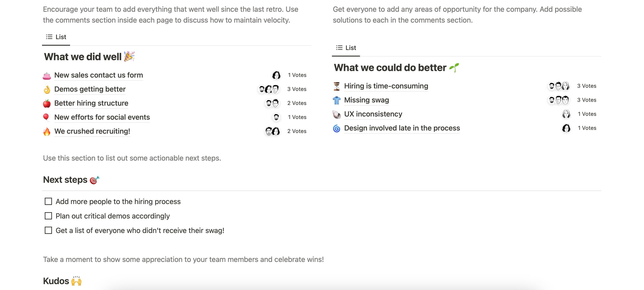This screenshot has height=290, width=644.
Task: Click the fire emoji next to We crushed recruiting
Action: tap(47, 131)
